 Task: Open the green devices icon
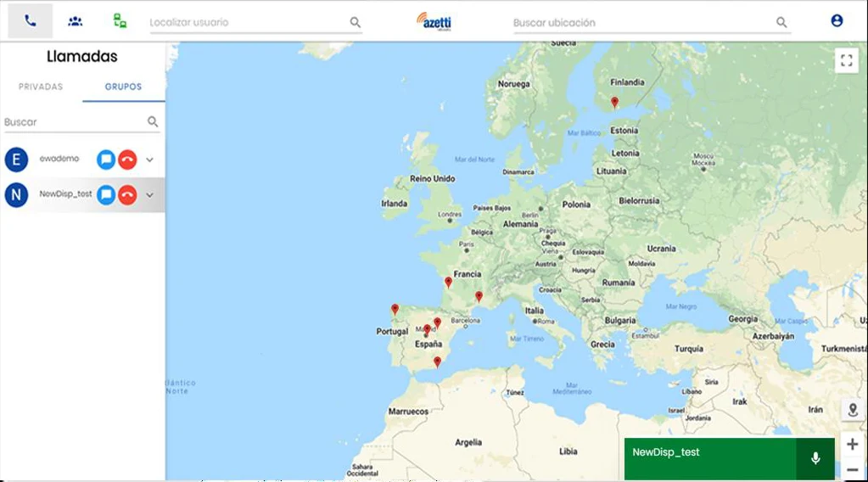pyautogui.click(x=120, y=21)
